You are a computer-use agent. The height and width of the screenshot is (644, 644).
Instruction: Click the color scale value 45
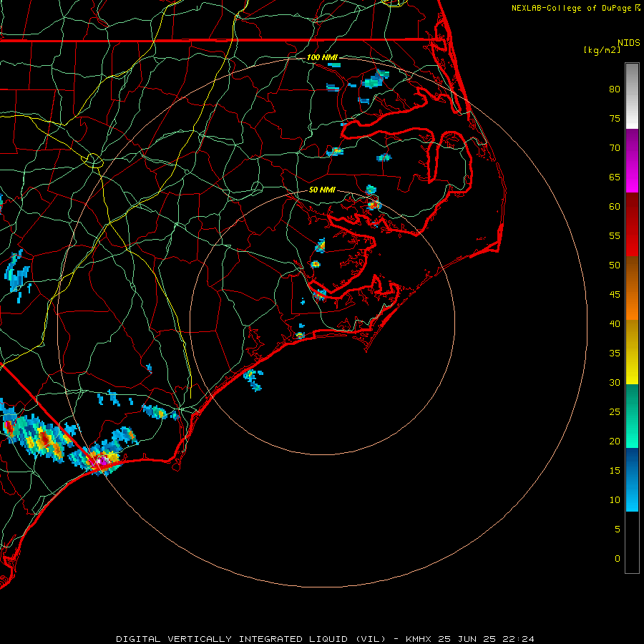[x=615, y=295]
